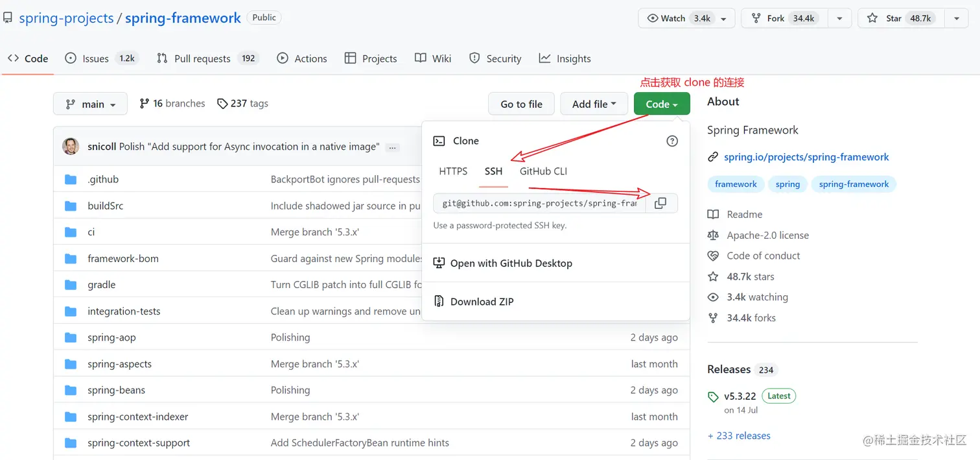Copy the SSH clone URL to clipboard
The image size is (980, 460).
tap(660, 203)
